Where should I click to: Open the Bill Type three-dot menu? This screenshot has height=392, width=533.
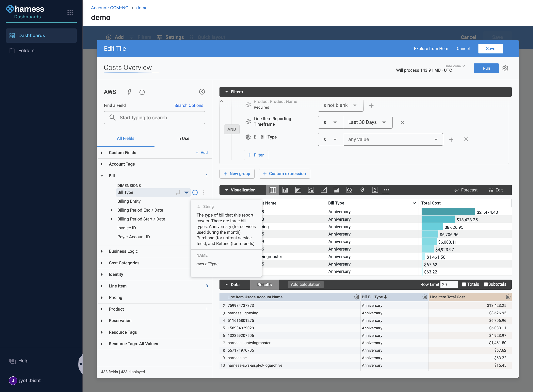204,192
